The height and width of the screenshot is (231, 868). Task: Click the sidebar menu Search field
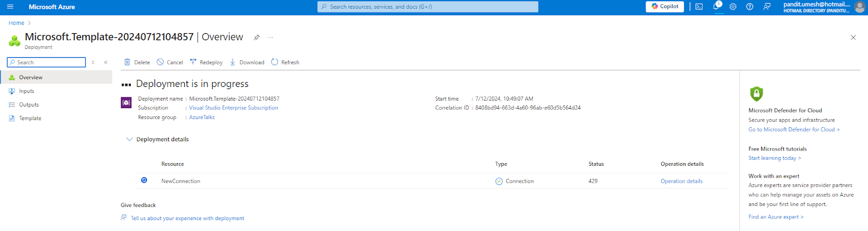(x=46, y=63)
